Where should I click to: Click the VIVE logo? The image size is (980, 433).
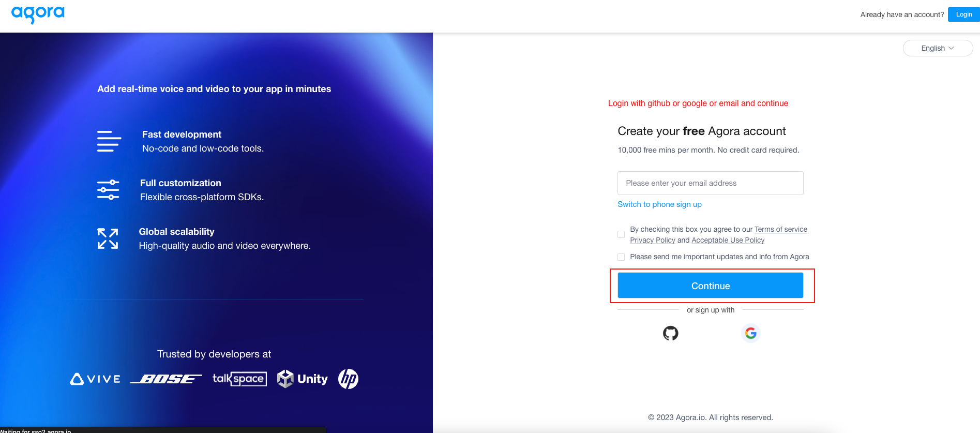[x=95, y=379]
